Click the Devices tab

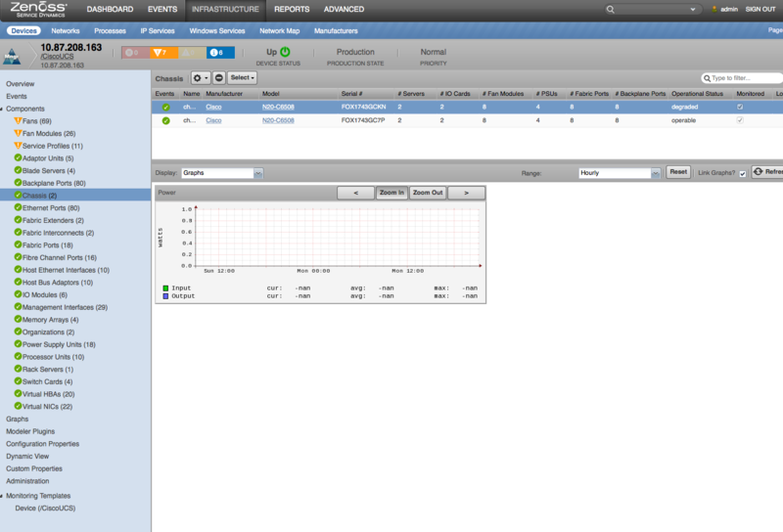(x=23, y=31)
